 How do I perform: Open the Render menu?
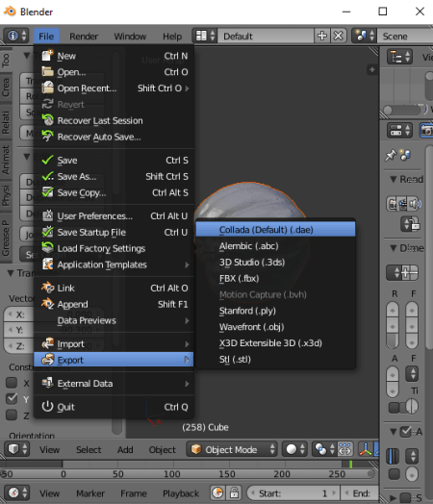[x=84, y=36]
